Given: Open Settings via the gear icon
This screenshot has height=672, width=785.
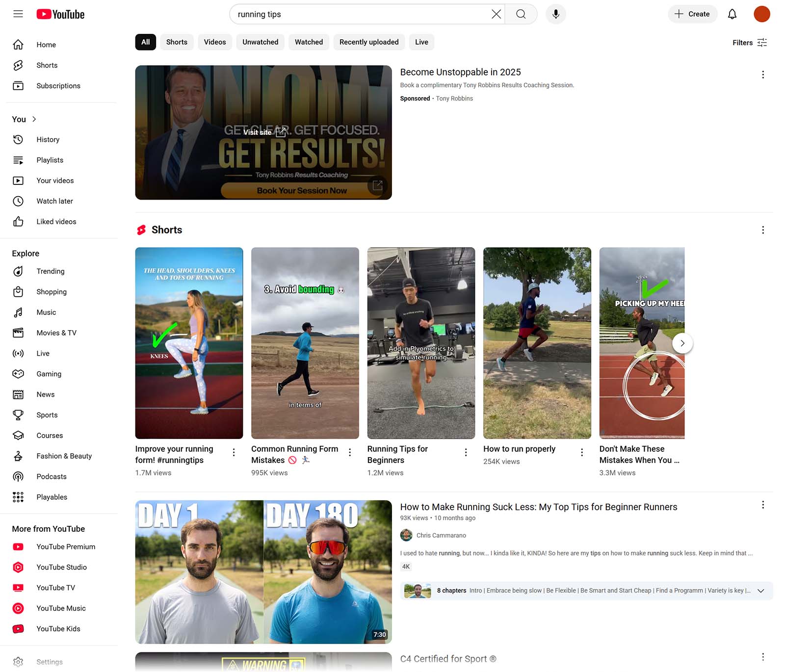Looking at the screenshot, I should coord(18,662).
